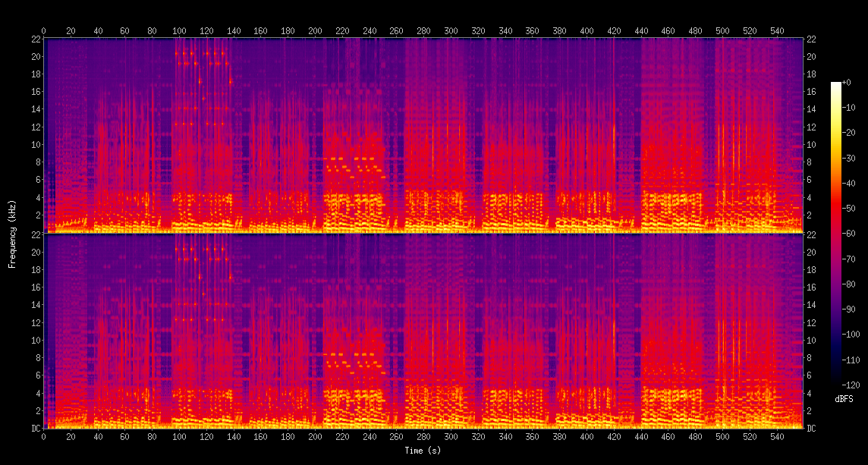The image size is (868, 465).
Task: Select the -110 colorbar label
Action: click(x=850, y=360)
